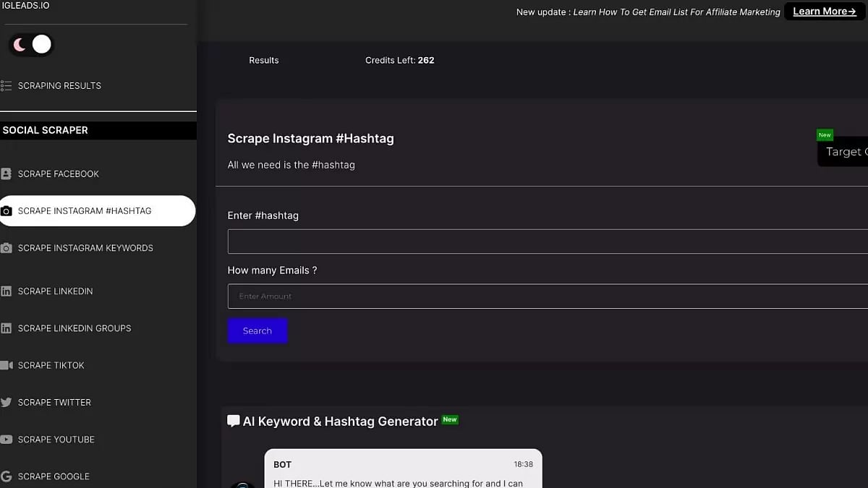Screen dimensions: 868x488
Task: Open Scrape LinkedIn via its sidebar icon
Action: pyautogui.click(x=7, y=291)
